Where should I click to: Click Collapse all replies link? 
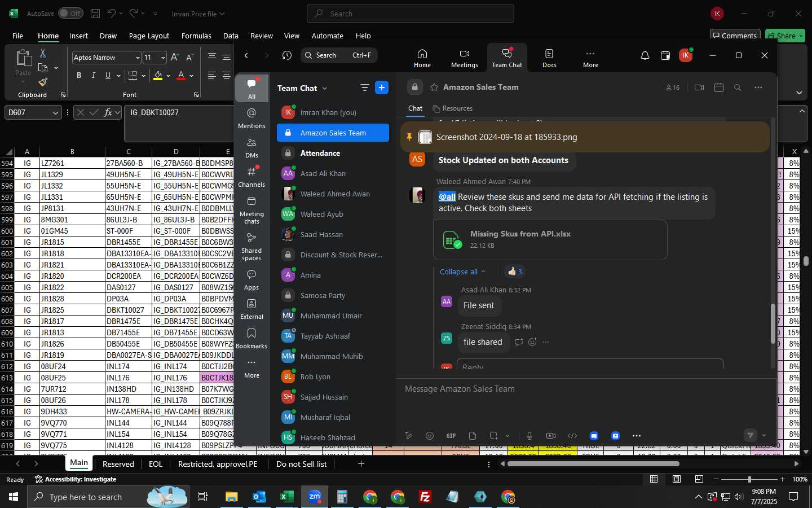coord(462,271)
